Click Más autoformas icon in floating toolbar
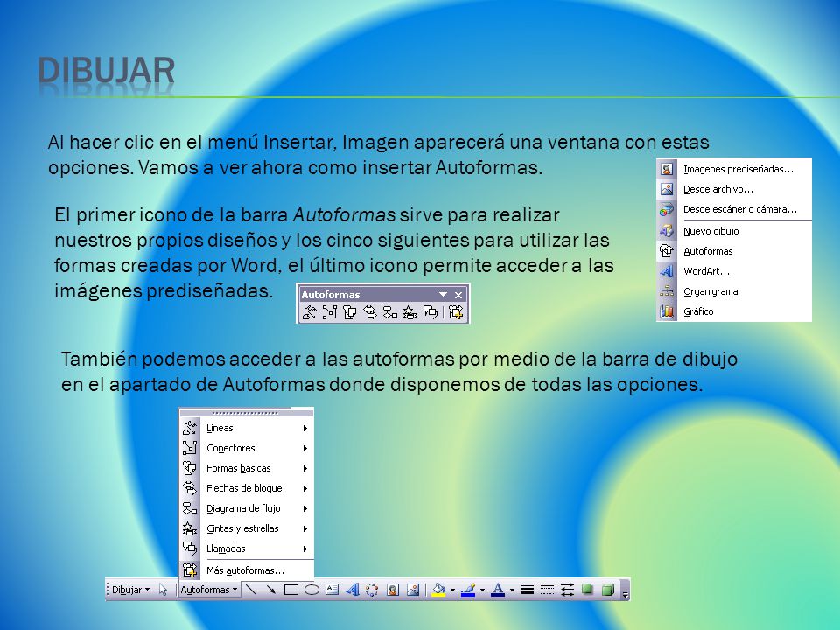Viewport: 840px width, 630px height. tap(456, 312)
